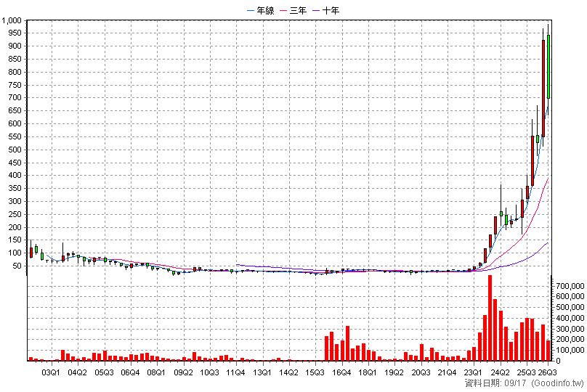Select the 09Q2 quarter label

coord(183,372)
